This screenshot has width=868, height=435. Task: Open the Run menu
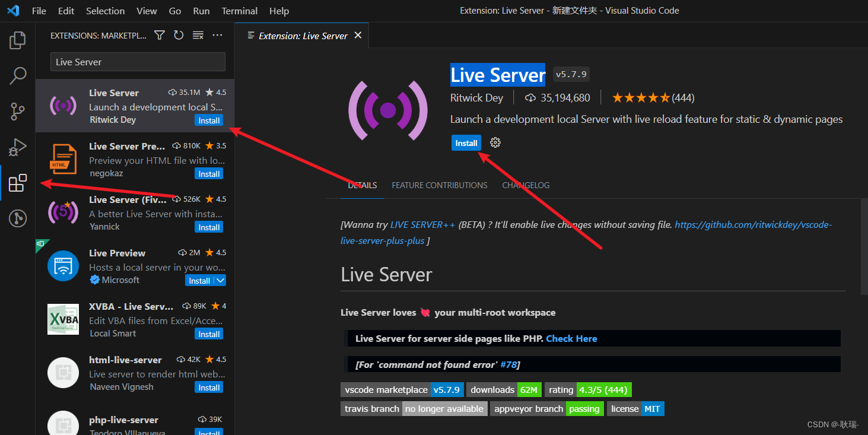[x=202, y=11]
